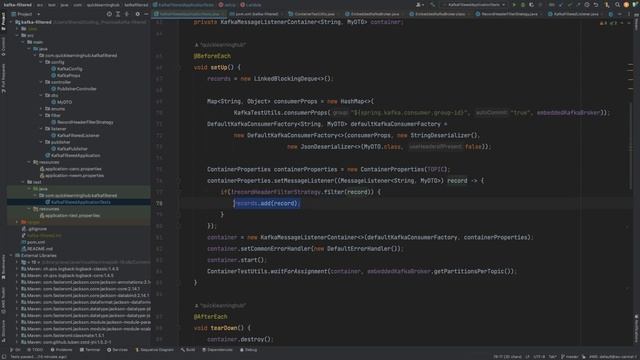Select KafkaConfig class in project tree

[69, 69]
